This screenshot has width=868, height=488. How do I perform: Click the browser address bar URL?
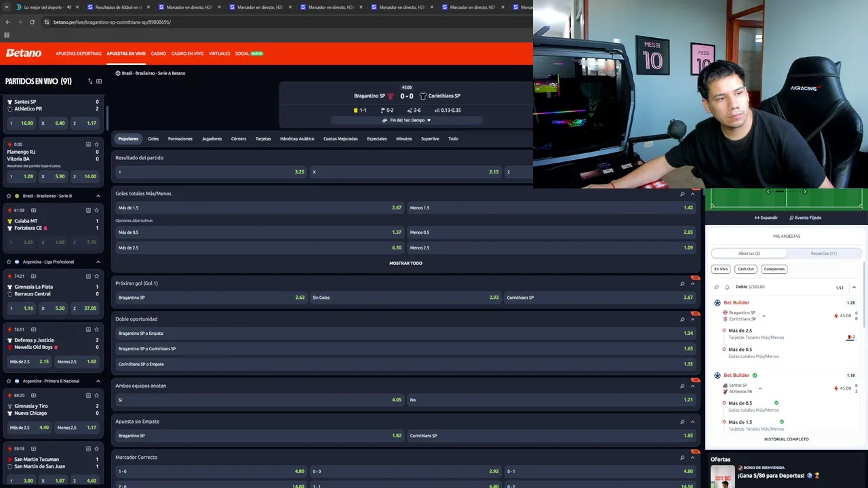point(112,22)
